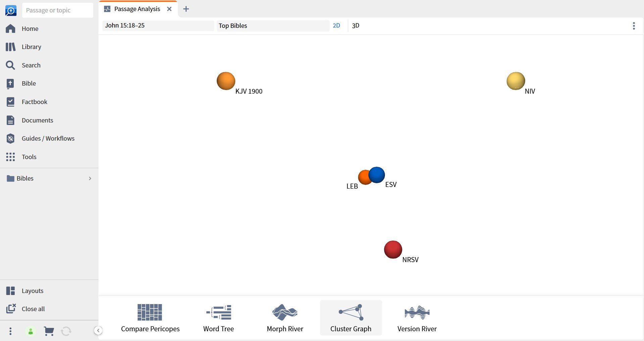This screenshot has width=644, height=341.
Task: Switch to Word Tree view
Action: (218, 318)
